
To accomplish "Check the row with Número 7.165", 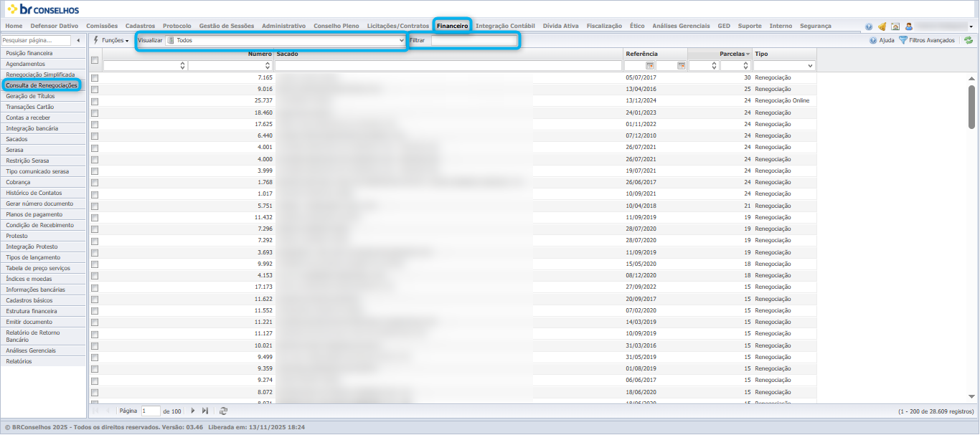I will (95, 77).
